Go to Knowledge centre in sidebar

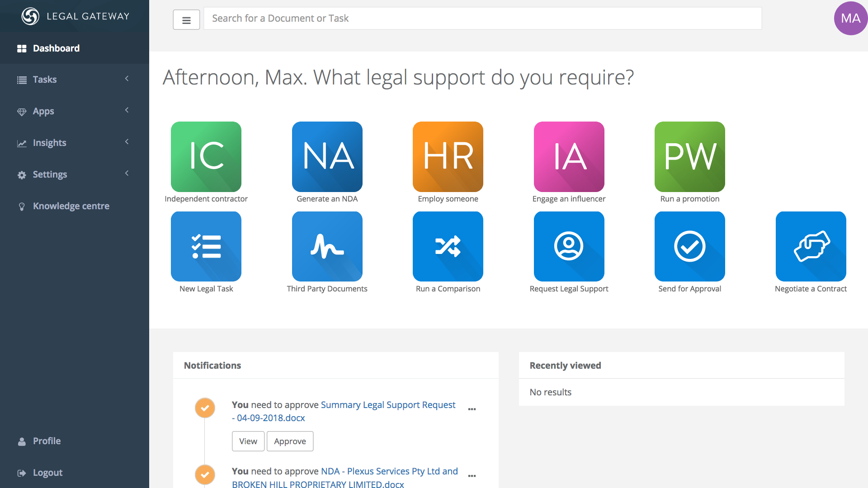point(71,206)
